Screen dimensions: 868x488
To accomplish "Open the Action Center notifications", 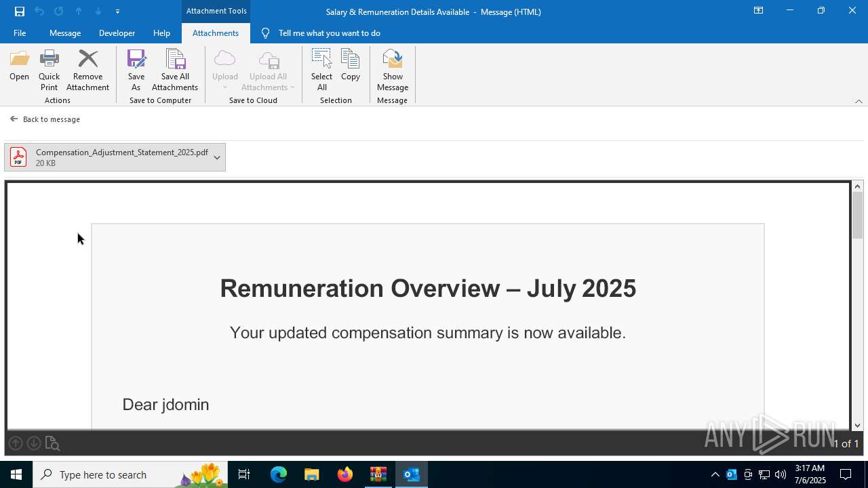I will click(846, 474).
